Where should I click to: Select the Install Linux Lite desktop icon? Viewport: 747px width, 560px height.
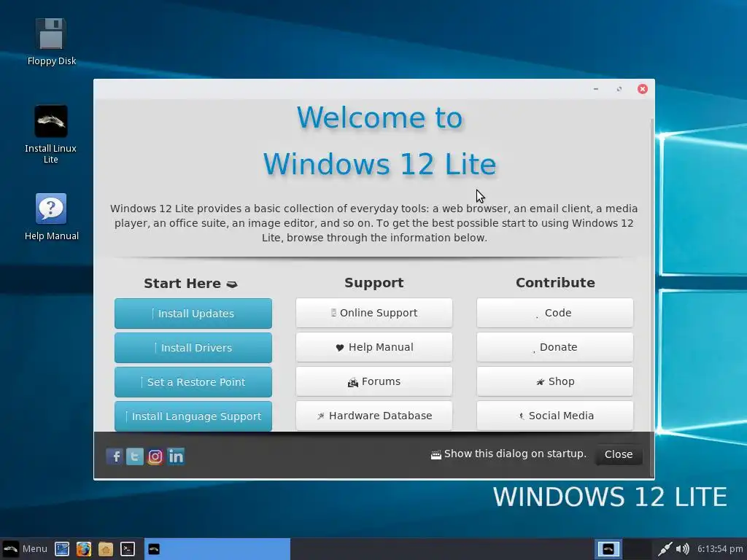pyautogui.click(x=51, y=134)
